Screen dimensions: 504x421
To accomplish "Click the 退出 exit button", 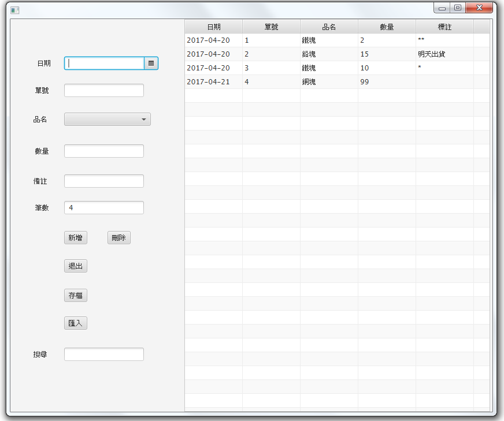I will tap(75, 266).
